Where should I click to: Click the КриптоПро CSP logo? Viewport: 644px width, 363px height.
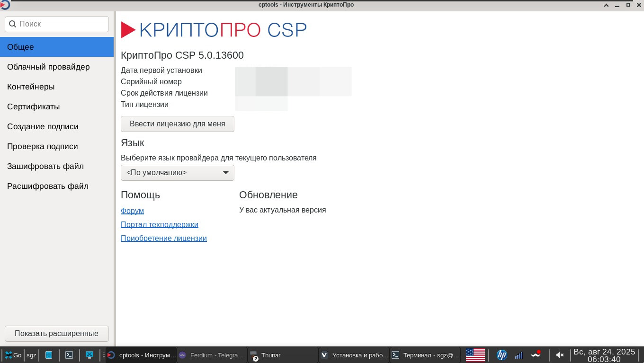[214, 30]
